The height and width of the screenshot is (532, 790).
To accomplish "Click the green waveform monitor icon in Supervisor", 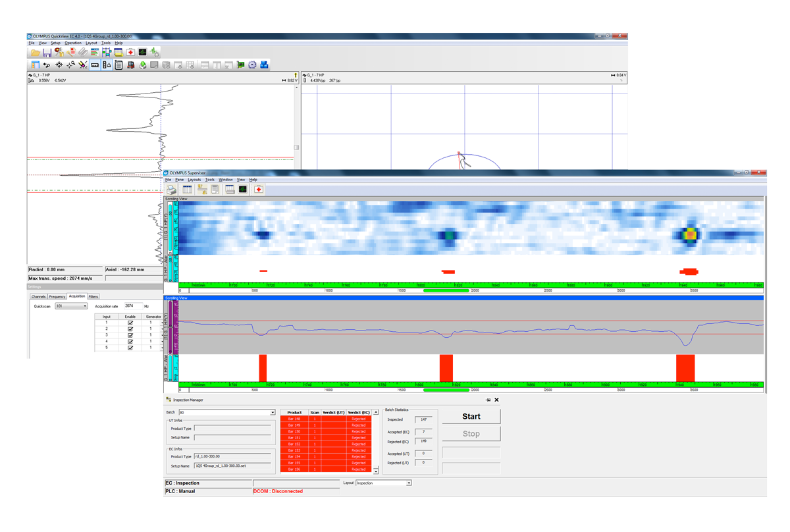I will pos(243,190).
